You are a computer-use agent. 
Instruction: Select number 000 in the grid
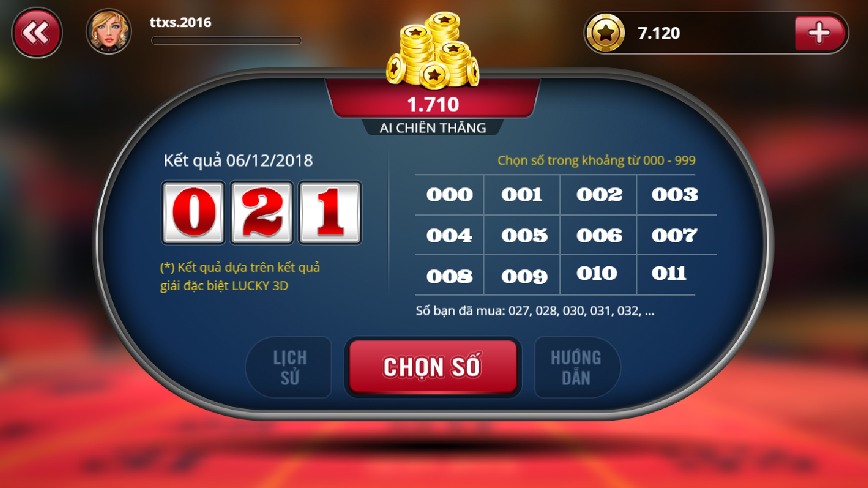pos(449,195)
